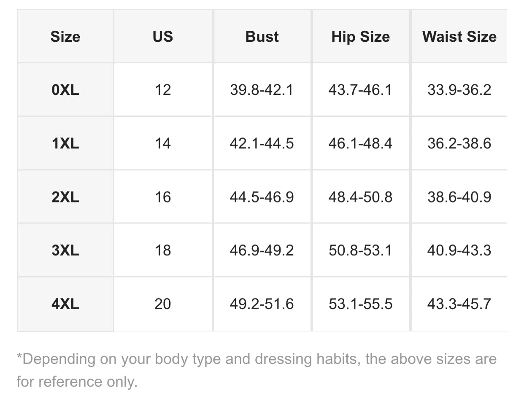Click the Size column header
This screenshot has height=420, width=524.
point(65,37)
